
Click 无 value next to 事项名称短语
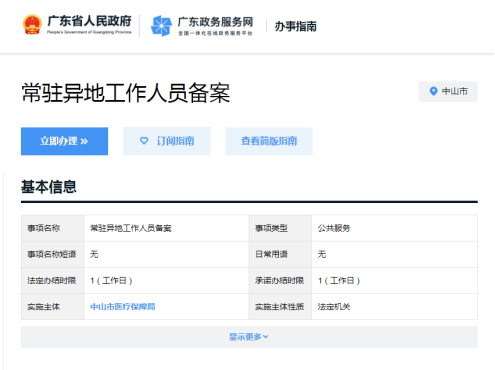(94, 254)
